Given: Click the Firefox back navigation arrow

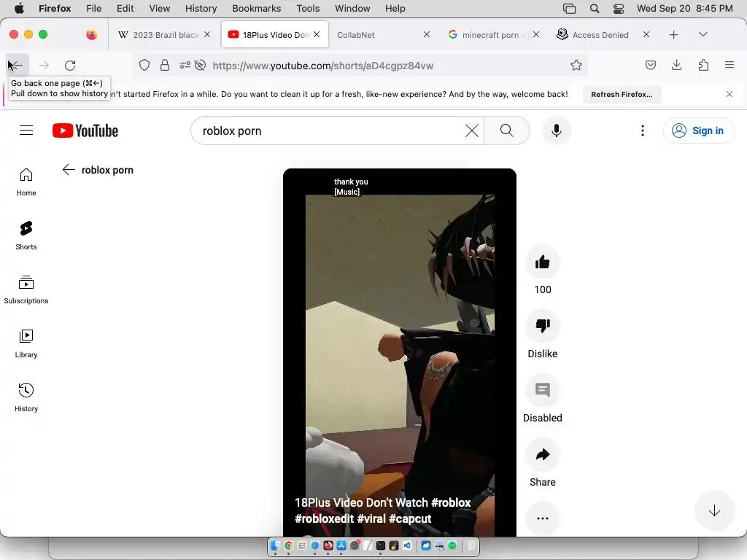Looking at the screenshot, I should coord(16,65).
